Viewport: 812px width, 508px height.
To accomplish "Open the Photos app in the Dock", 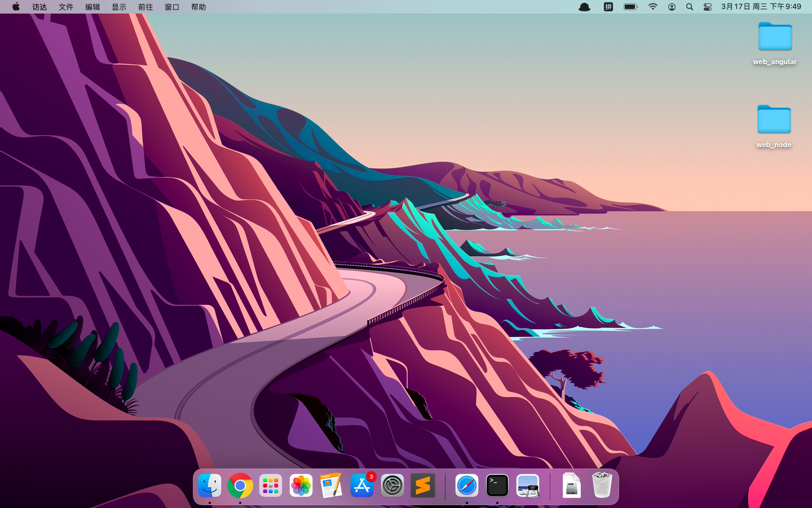I will (301, 485).
